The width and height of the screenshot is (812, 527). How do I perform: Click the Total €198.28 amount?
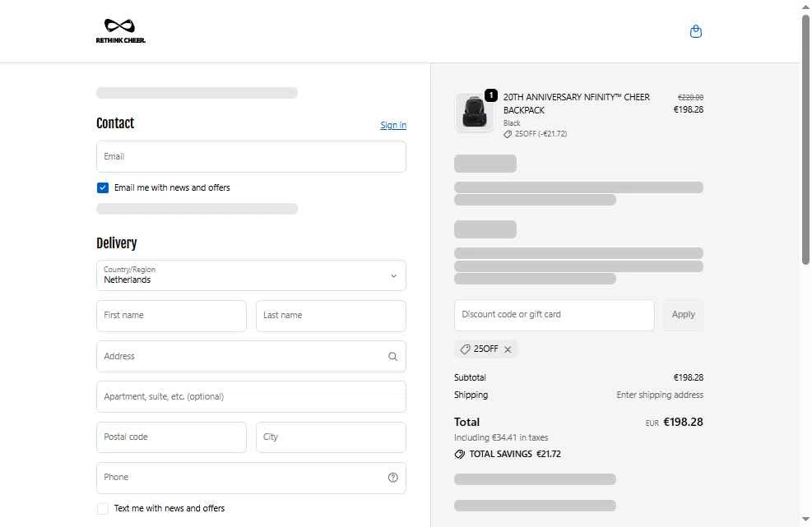pos(683,422)
